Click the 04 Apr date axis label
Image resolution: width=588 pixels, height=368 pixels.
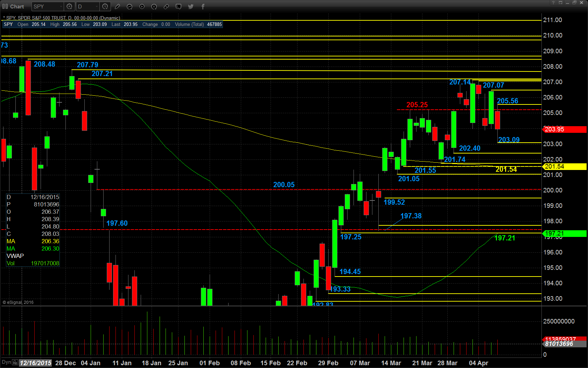pyautogui.click(x=478, y=363)
